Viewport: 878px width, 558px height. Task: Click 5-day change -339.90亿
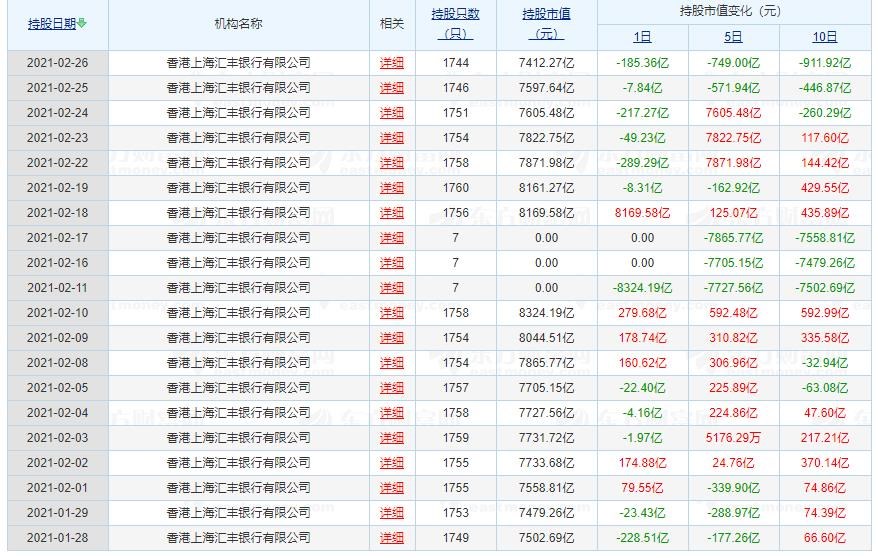click(x=733, y=487)
